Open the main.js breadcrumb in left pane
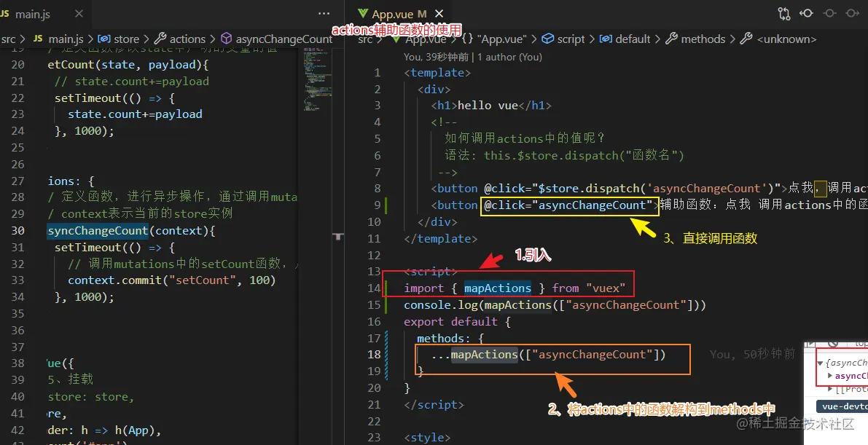 [x=58, y=39]
